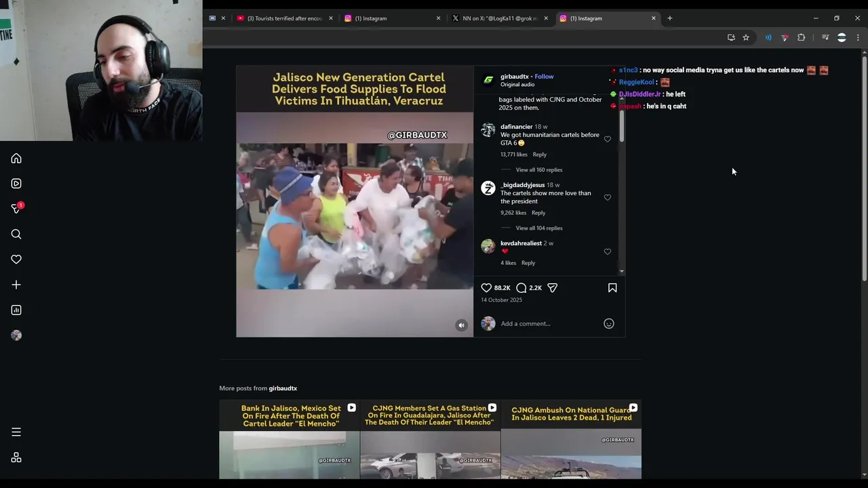Open the emoji picker for comment

pyautogui.click(x=609, y=323)
